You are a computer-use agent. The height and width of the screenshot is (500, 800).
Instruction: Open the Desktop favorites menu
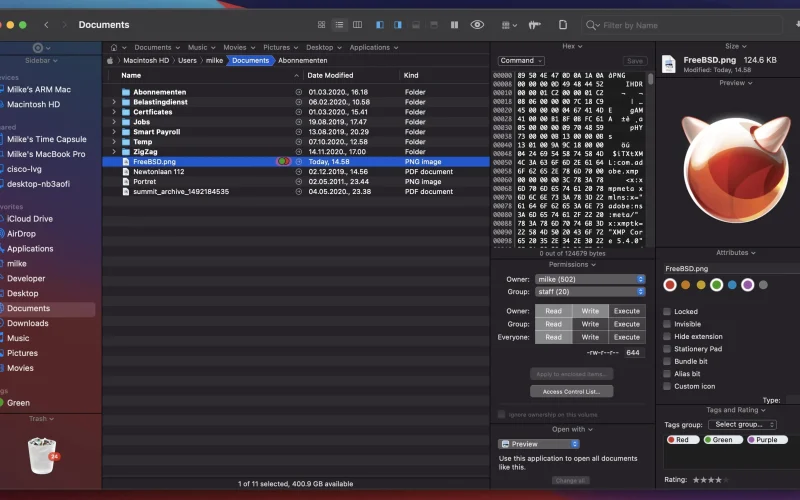[323, 47]
